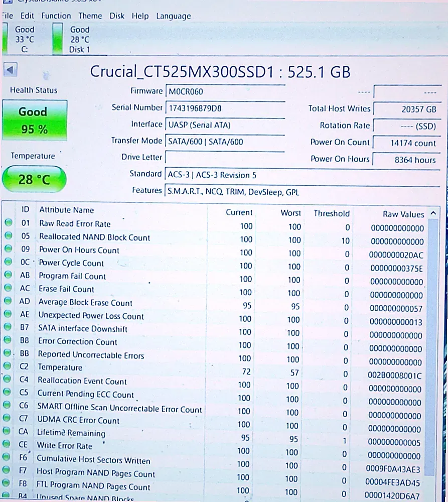Open the Edit menu
Screen dimensions: 448x502
(x=27, y=16)
